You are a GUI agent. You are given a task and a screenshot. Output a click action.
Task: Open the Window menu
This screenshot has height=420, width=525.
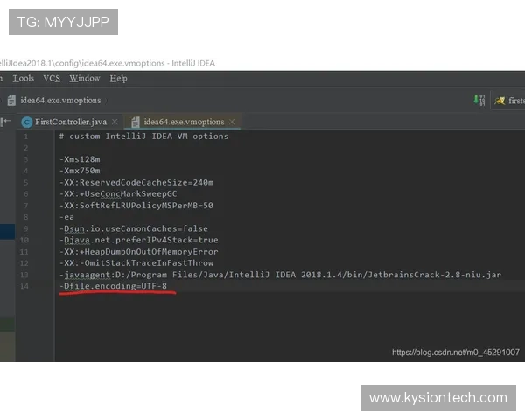click(x=85, y=79)
